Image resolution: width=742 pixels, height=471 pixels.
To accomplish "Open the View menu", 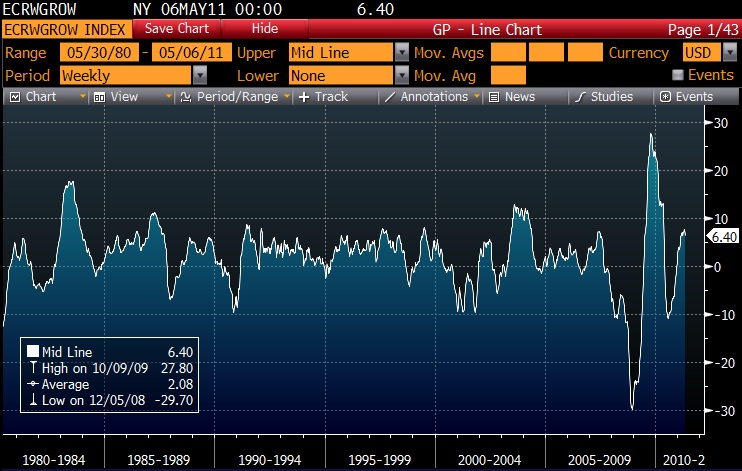I will 131,97.
